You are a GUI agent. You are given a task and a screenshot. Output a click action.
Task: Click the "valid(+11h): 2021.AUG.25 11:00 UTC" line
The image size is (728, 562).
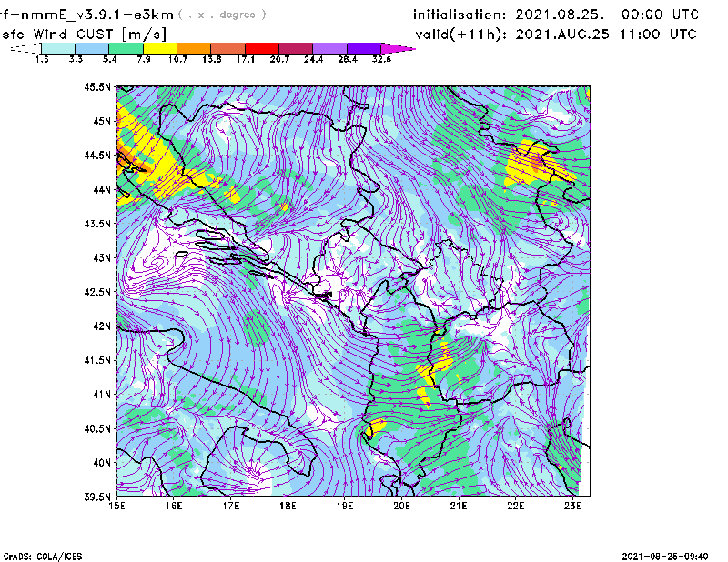(x=556, y=35)
